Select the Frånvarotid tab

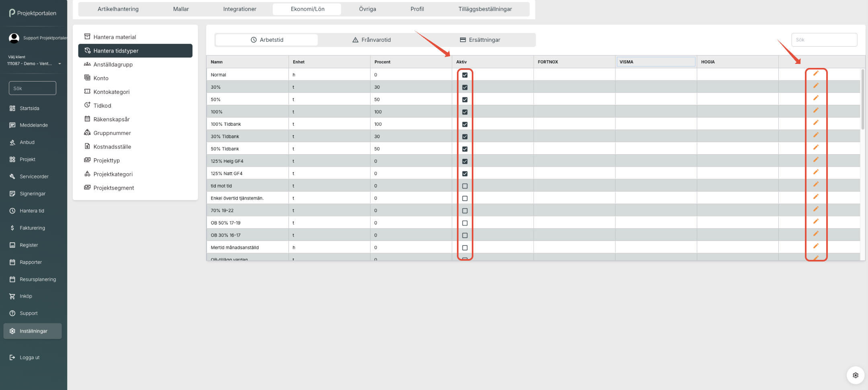[372, 40]
